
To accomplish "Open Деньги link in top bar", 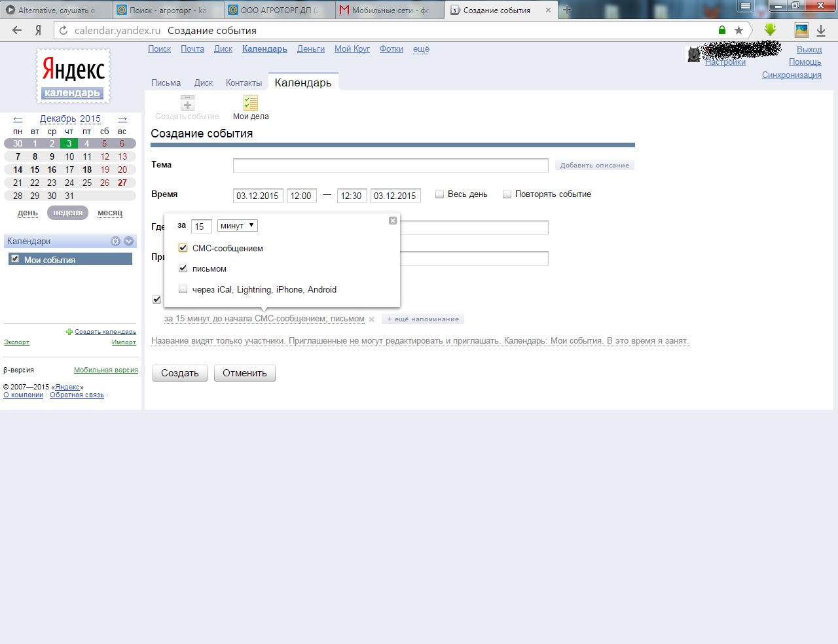I will [x=311, y=49].
